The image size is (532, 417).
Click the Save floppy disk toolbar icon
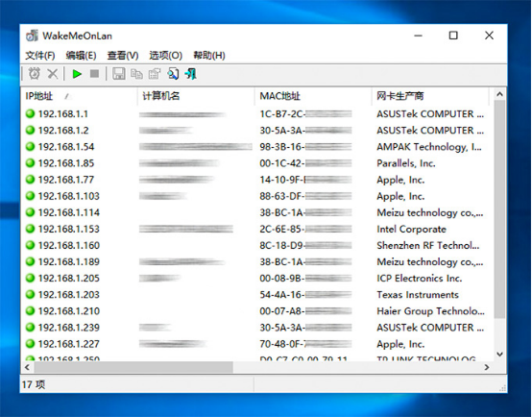119,74
